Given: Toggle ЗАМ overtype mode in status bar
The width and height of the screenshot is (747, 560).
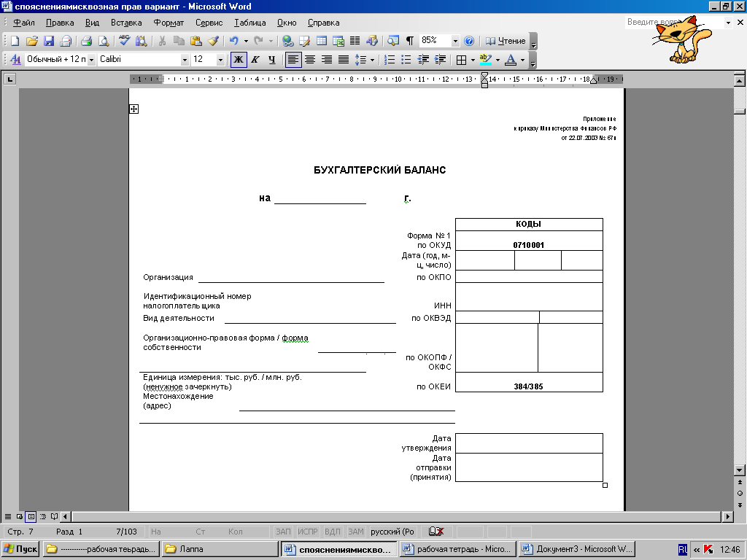Looking at the screenshot, I should (x=356, y=532).
